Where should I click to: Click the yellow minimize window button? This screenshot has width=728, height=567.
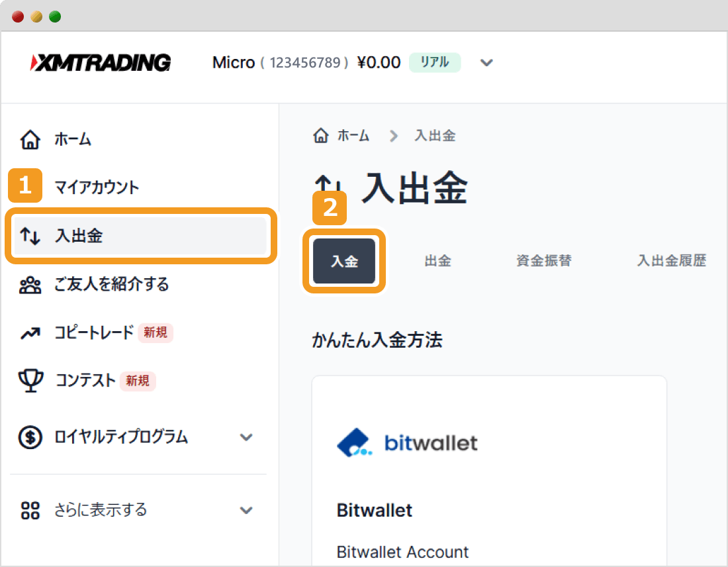coord(36,17)
